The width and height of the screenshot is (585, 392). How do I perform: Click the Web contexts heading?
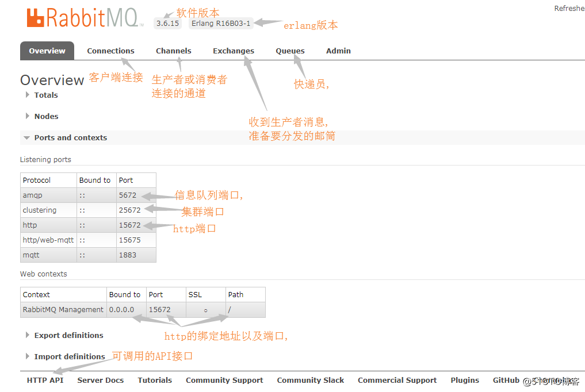tap(43, 274)
